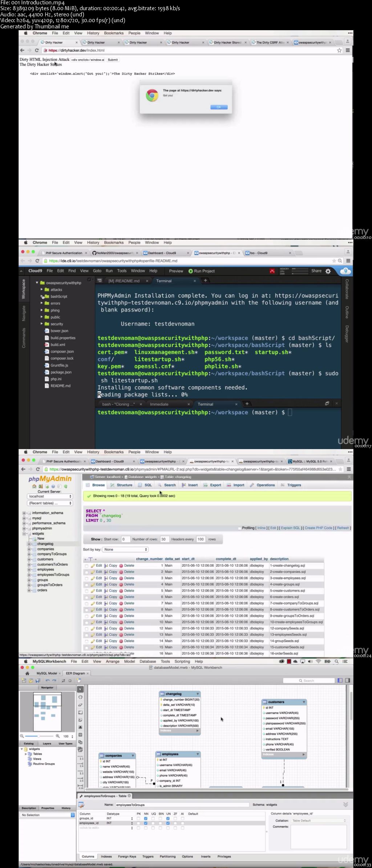Expand the attacks folder in Cloud9 tree
Image resolution: width=372 pixels, height=868 pixels.
[42, 289]
